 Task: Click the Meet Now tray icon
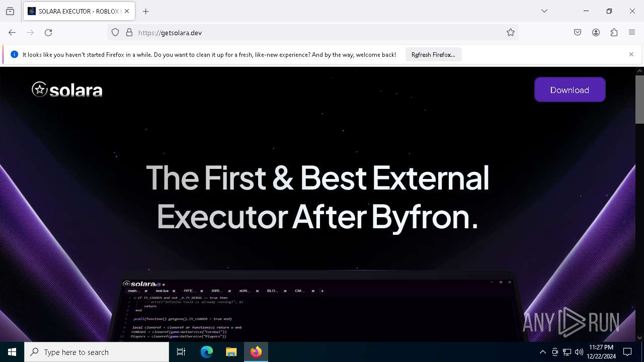[x=555, y=352]
